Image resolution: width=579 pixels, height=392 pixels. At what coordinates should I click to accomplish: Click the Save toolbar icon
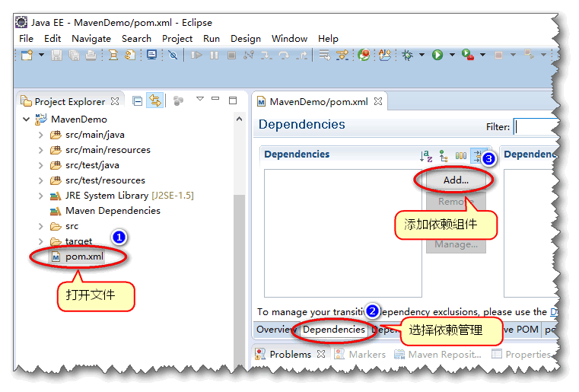(x=56, y=56)
